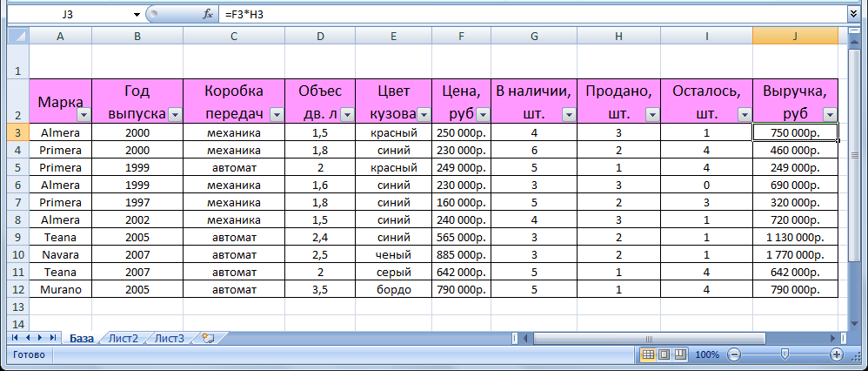Image resolution: width=868 pixels, height=371 pixels.
Task: Select the 3,5 engine volume cell
Action: coord(320,289)
